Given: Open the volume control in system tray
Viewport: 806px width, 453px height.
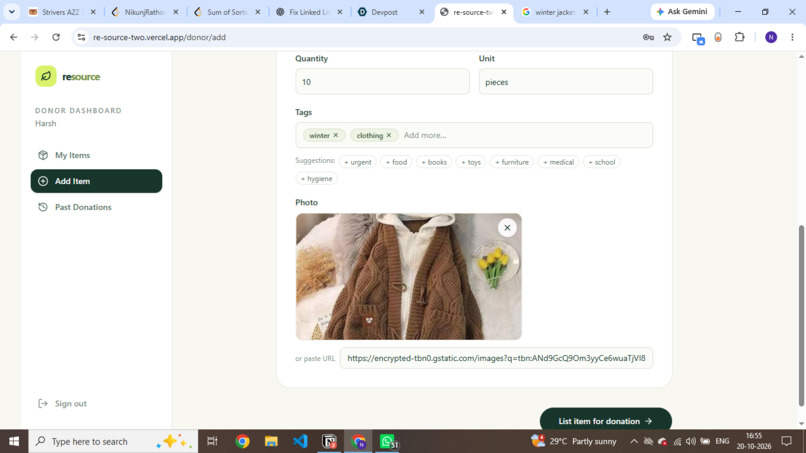Looking at the screenshot, I should pos(691,441).
